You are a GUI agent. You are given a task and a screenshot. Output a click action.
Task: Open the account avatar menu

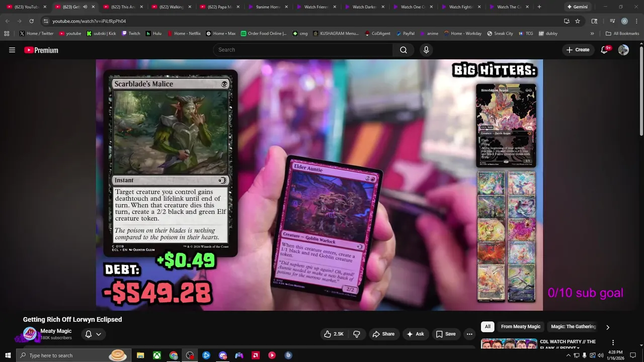623,50
